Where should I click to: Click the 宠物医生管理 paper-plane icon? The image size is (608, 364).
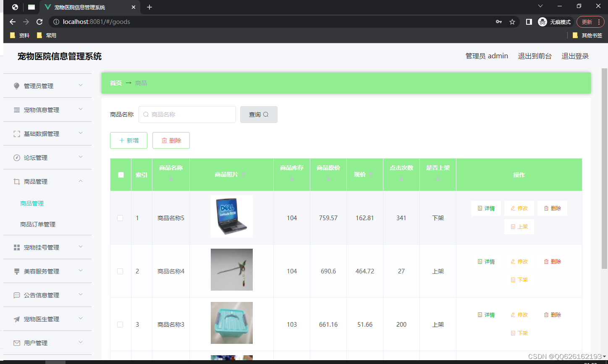(x=17, y=319)
